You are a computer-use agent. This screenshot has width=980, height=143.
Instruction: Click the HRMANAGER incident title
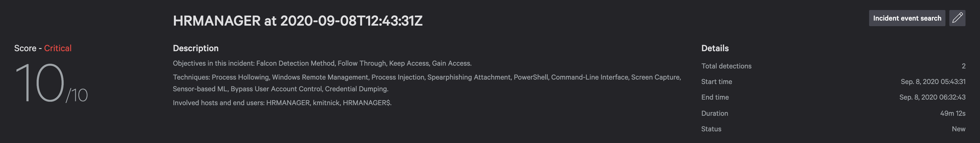297,21
